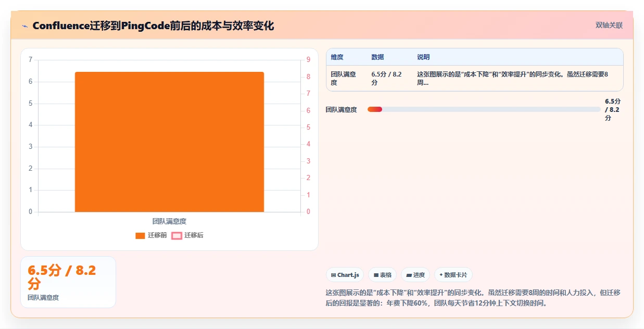Viewport: 644px width, 329px height.
Task: Select the 表格 tag chip
Action: point(382,275)
